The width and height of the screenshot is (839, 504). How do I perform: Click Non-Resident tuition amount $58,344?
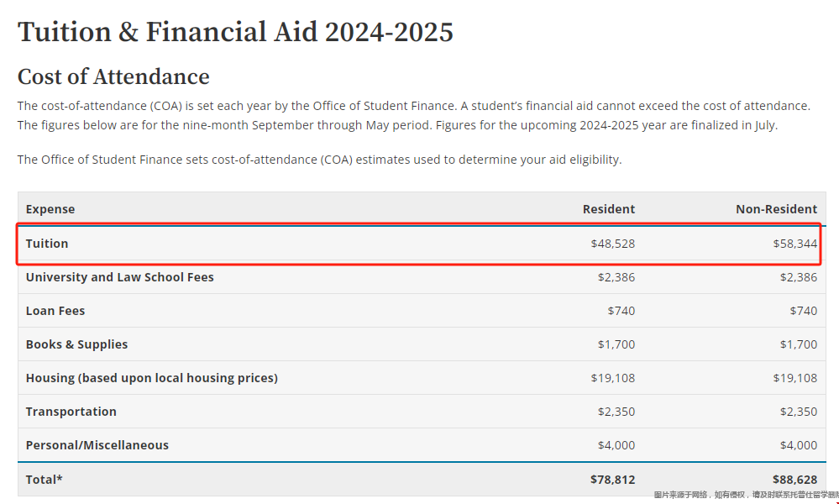(794, 244)
